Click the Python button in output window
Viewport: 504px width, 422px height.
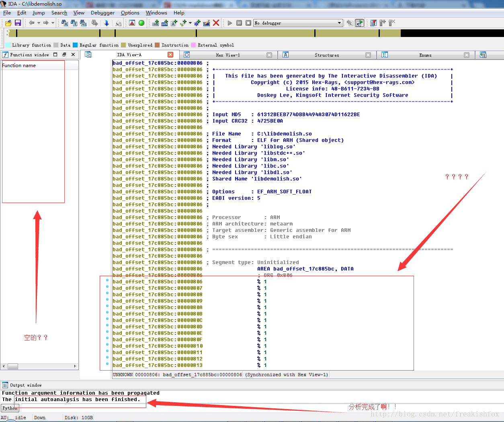10,408
